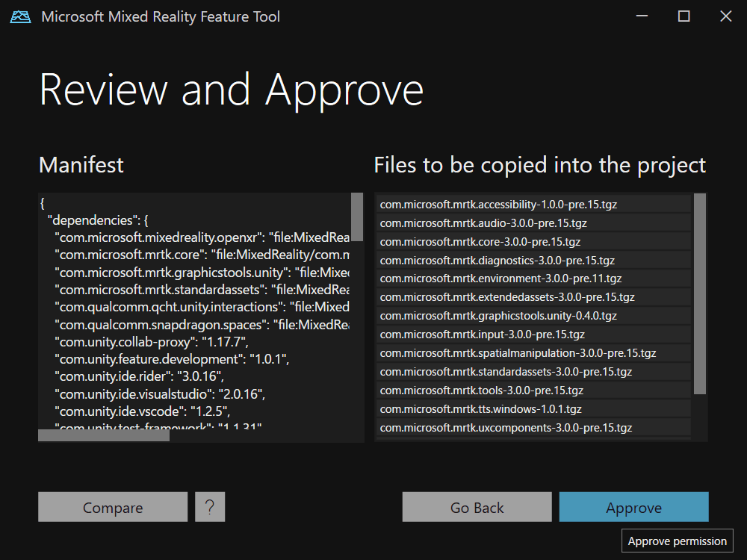Screen dimensions: 747x560
Task: Click the Go Back button
Action: click(477, 507)
